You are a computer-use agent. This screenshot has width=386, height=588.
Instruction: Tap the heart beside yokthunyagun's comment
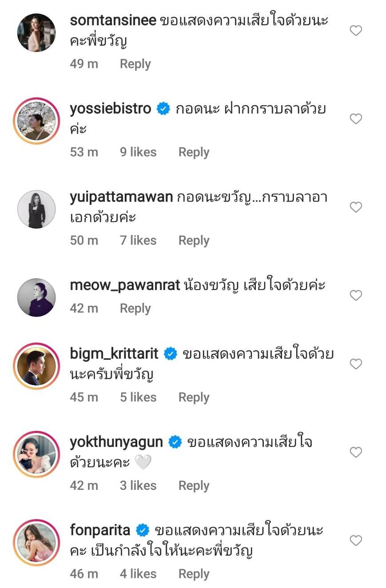pyautogui.click(x=356, y=453)
